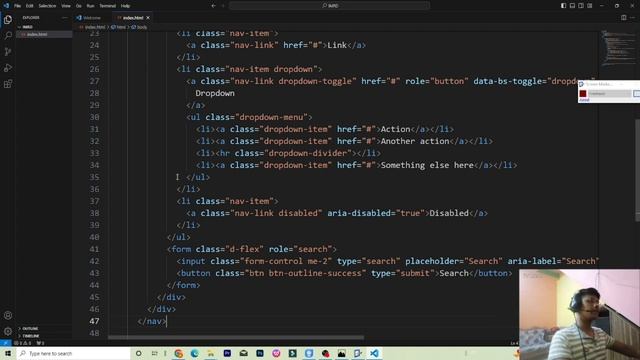Toggle the secondary side bar layout icon

pos(581,6)
